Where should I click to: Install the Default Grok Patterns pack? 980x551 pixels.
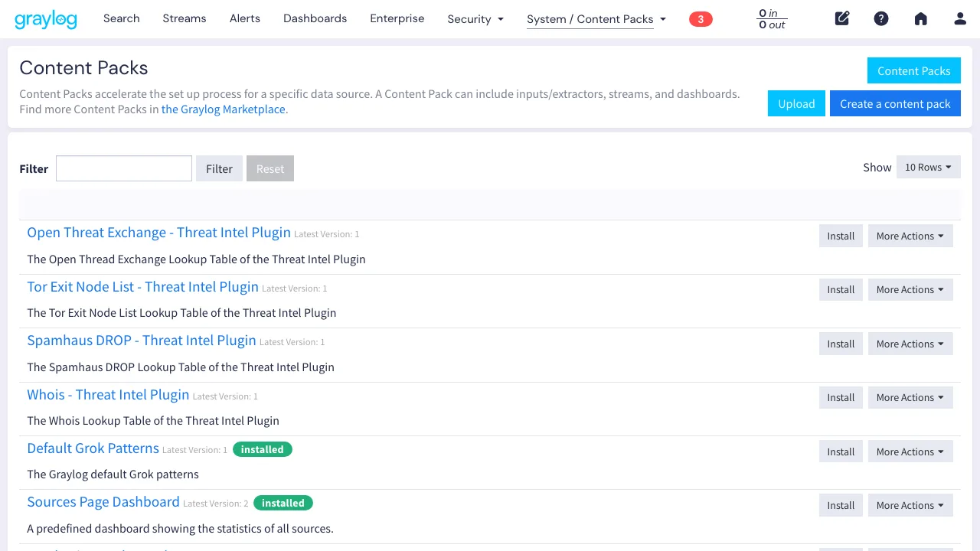(x=841, y=452)
